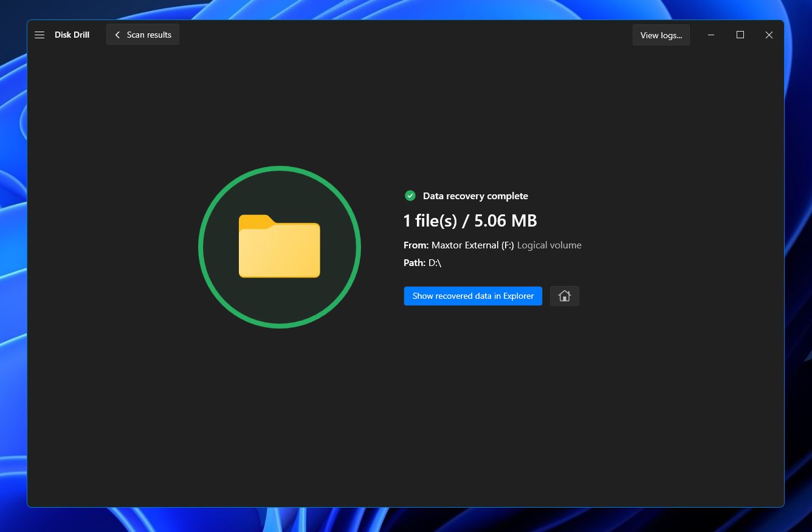Click the Data recovery complete text
This screenshot has width=812, height=532.
tap(475, 196)
